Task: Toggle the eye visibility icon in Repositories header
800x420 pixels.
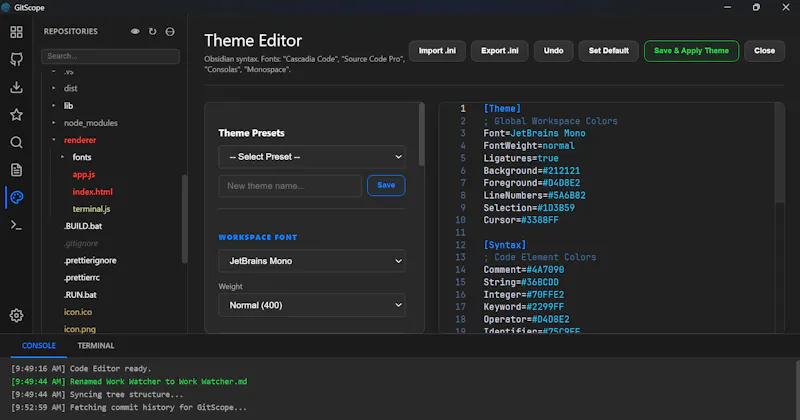Action: (135, 32)
